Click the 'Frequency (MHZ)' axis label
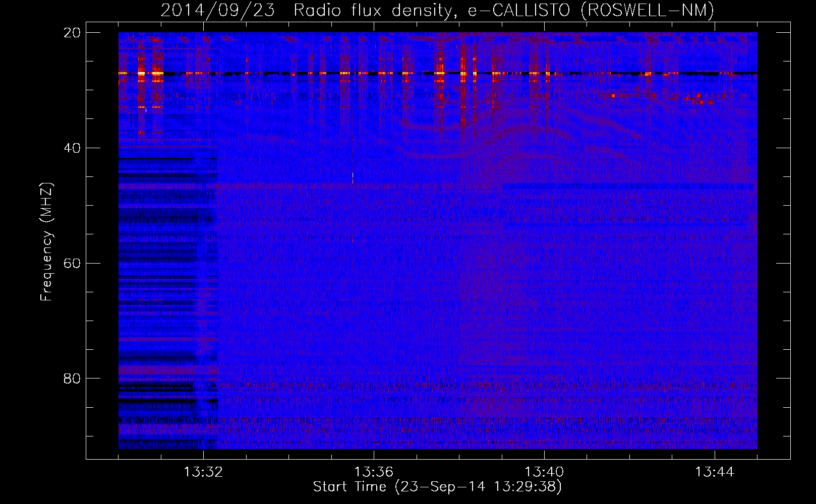 pos(46,242)
